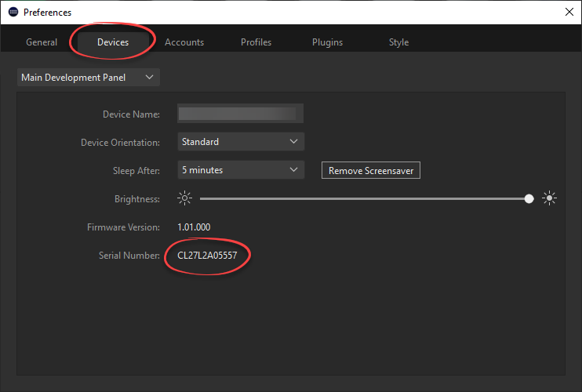582x392 pixels.
Task: Click the high brightness sun icon
Action: [x=549, y=199]
